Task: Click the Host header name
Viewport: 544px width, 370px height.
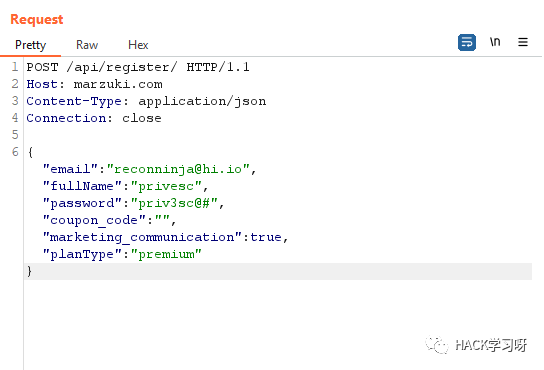Action: pos(42,84)
